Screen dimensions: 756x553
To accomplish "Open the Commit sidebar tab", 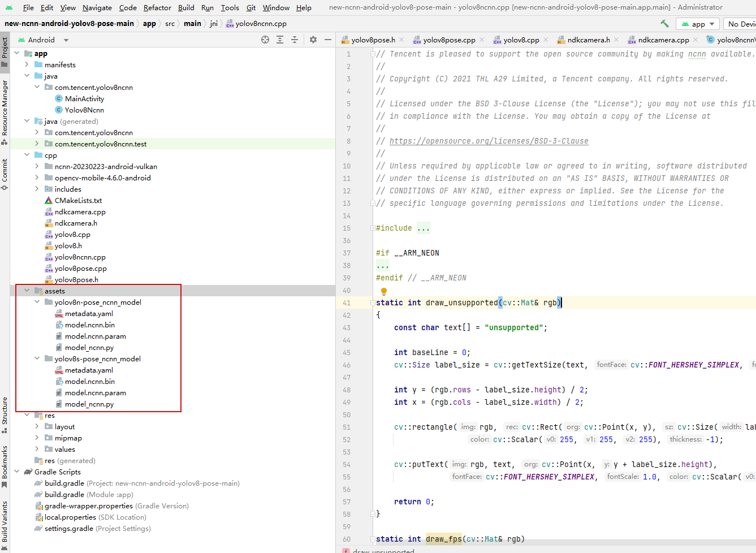I will click(x=5, y=174).
